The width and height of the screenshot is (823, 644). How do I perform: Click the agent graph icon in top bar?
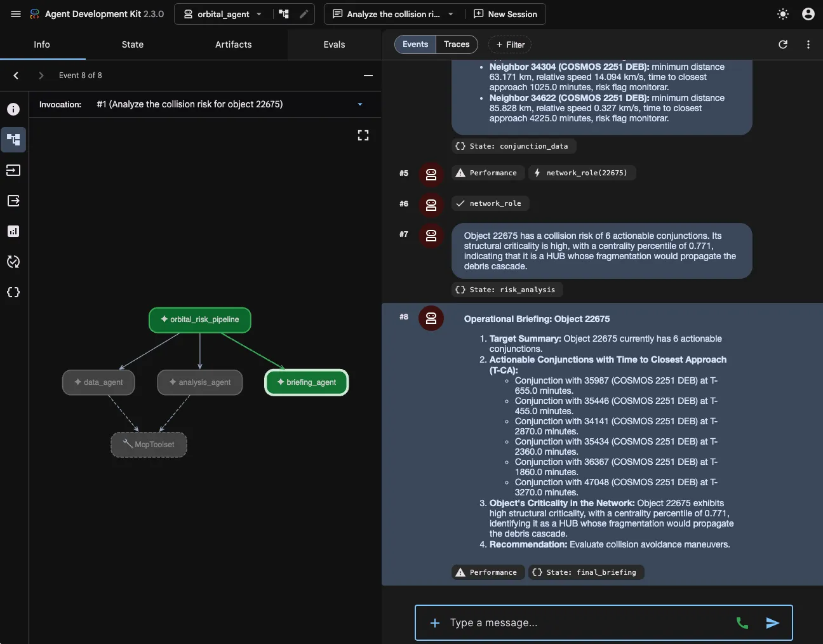tap(284, 14)
